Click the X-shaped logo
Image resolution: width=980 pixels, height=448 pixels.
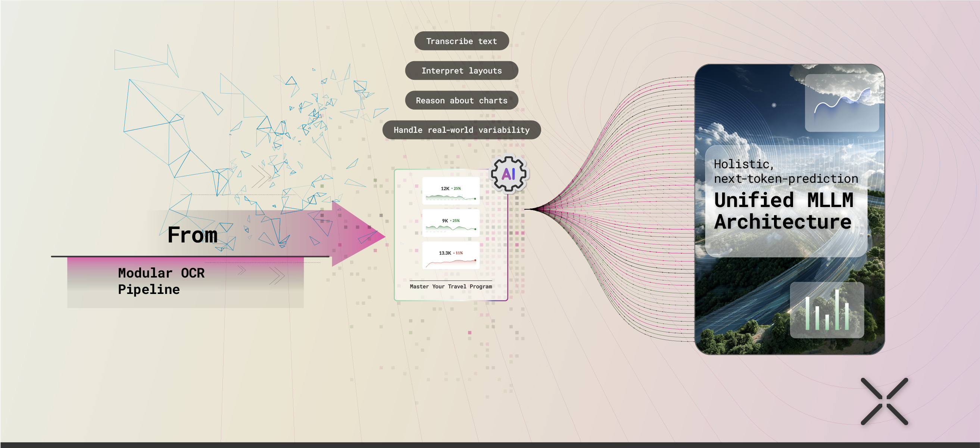coord(884,401)
